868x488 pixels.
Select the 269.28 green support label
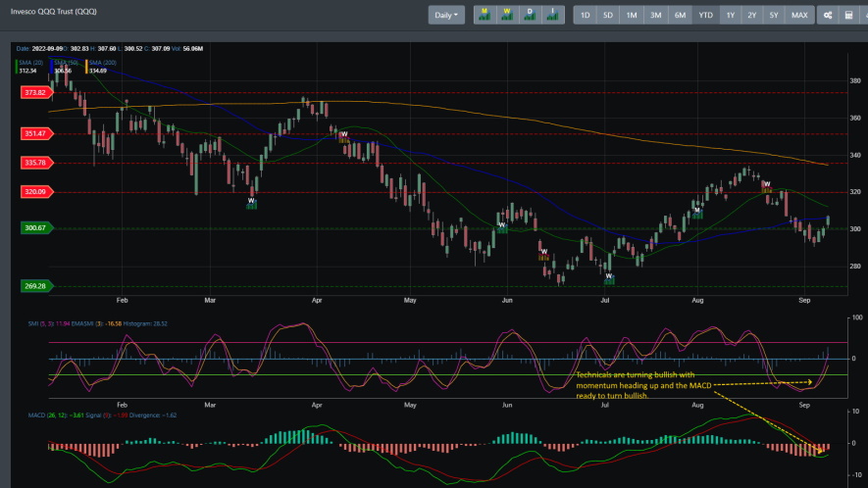click(x=36, y=286)
